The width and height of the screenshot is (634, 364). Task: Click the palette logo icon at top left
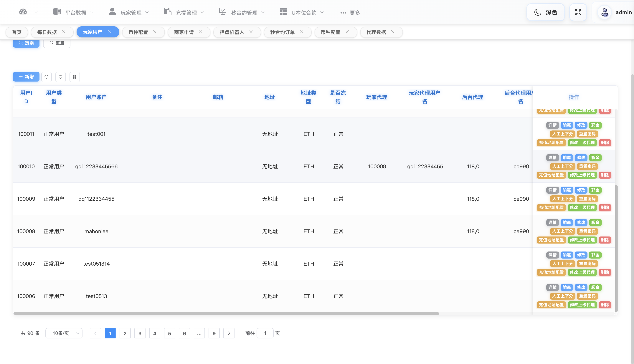[23, 12]
